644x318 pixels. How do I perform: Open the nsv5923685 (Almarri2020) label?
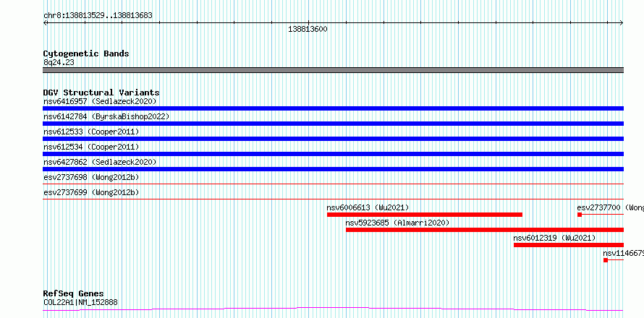coord(397,223)
